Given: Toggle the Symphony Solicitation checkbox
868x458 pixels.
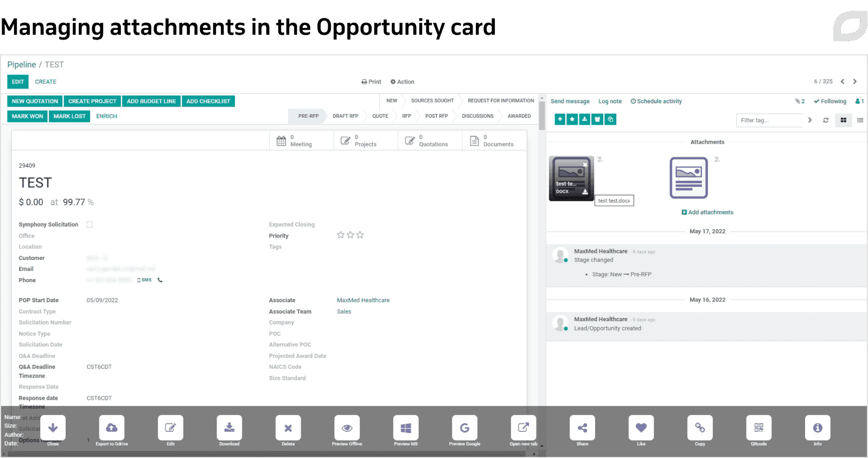Looking at the screenshot, I should [90, 225].
